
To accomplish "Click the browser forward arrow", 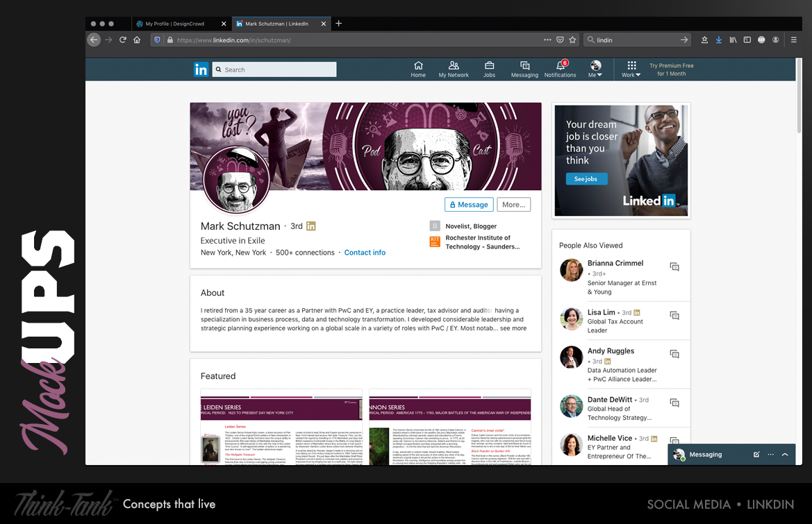I will [x=108, y=40].
